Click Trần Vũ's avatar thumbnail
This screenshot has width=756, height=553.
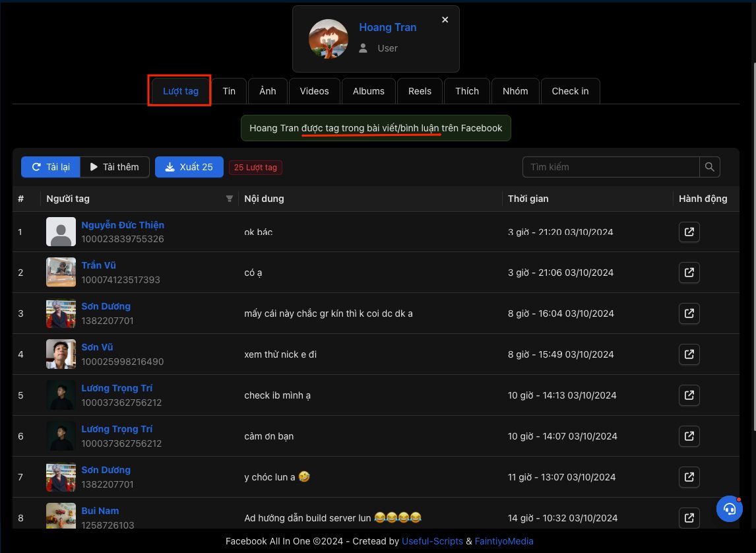coord(61,272)
